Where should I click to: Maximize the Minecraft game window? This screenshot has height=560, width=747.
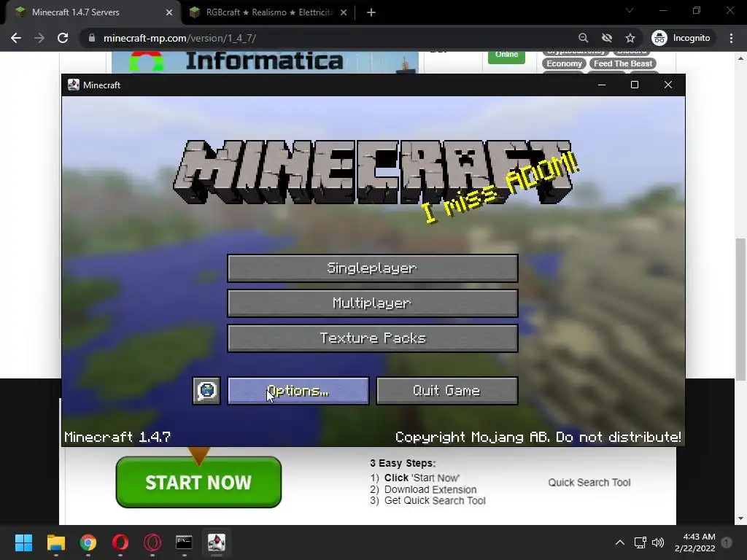point(635,85)
